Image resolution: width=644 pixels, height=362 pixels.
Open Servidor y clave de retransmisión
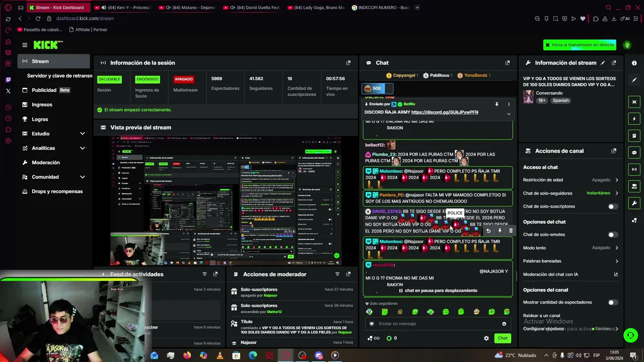click(59, 76)
